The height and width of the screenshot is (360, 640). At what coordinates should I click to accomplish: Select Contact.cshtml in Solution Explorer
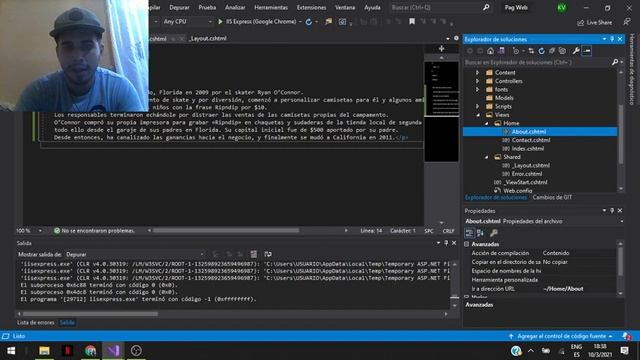[x=531, y=140]
